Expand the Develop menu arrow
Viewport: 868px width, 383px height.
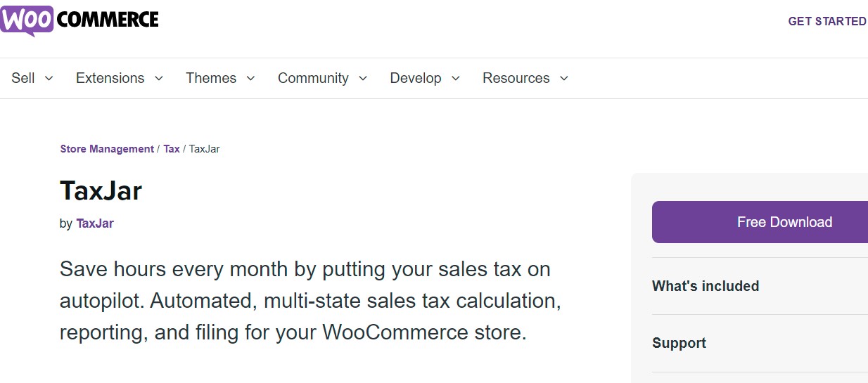point(455,79)
